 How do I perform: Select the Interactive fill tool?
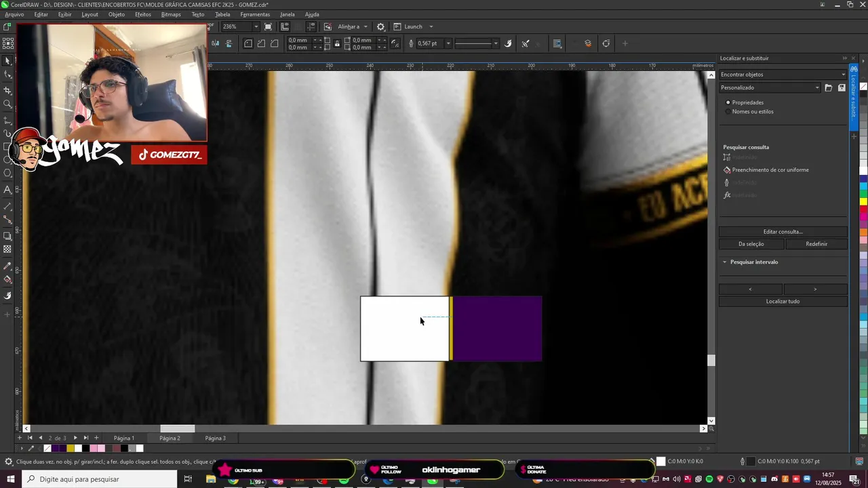(8, 280)
